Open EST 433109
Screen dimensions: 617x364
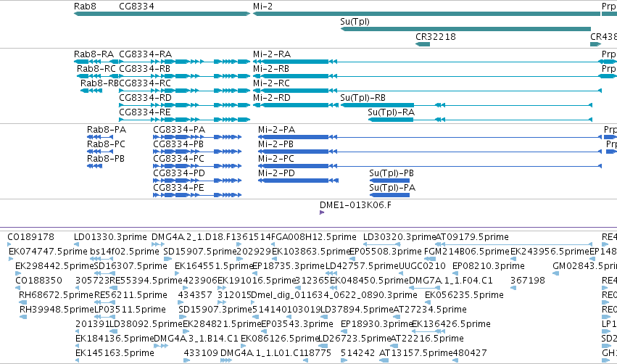tap(201, 353)
